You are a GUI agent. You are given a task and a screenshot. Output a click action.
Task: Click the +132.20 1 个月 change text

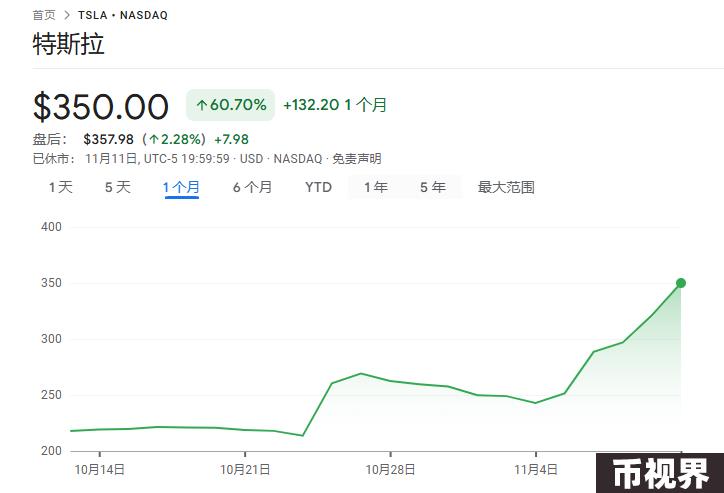pyautogui.click(x=335, y=105)
